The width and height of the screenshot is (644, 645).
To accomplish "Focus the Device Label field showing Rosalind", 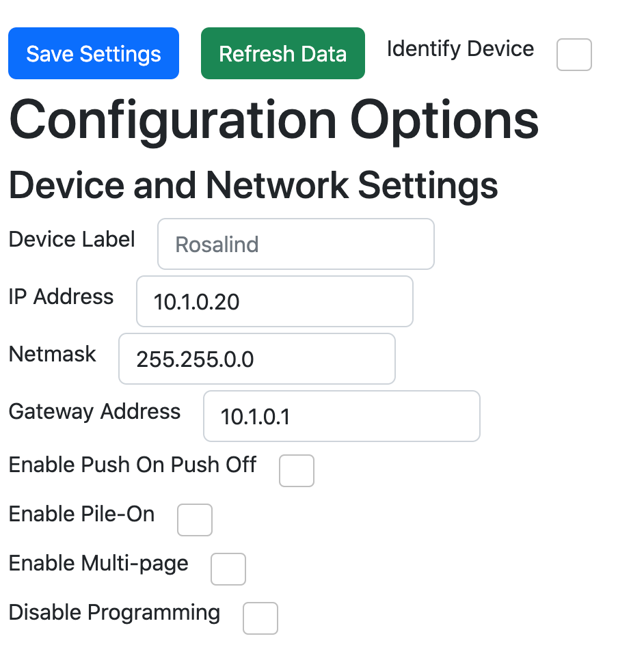I will tap(295, 244).
